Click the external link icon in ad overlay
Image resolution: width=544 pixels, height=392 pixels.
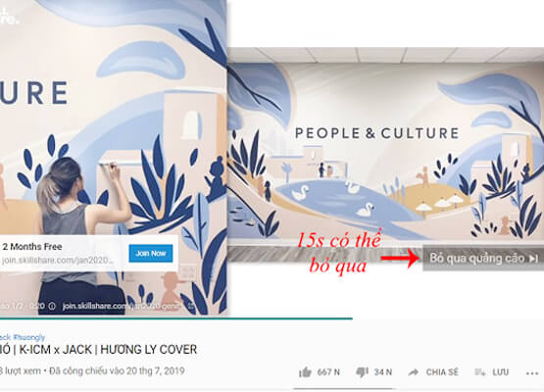click(191, 306)
